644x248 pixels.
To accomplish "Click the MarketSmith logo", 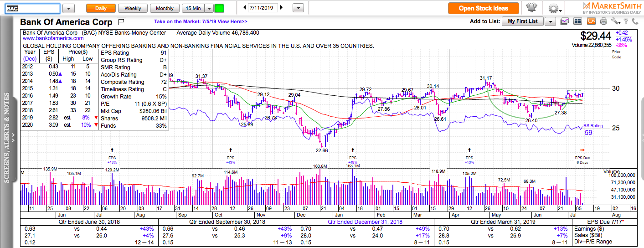I will click(612, 8).
